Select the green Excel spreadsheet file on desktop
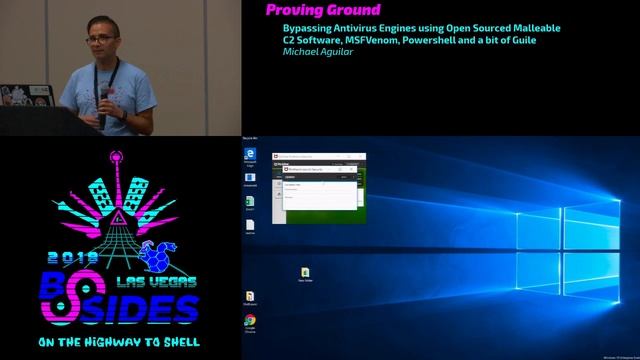 tap(250, 202)
